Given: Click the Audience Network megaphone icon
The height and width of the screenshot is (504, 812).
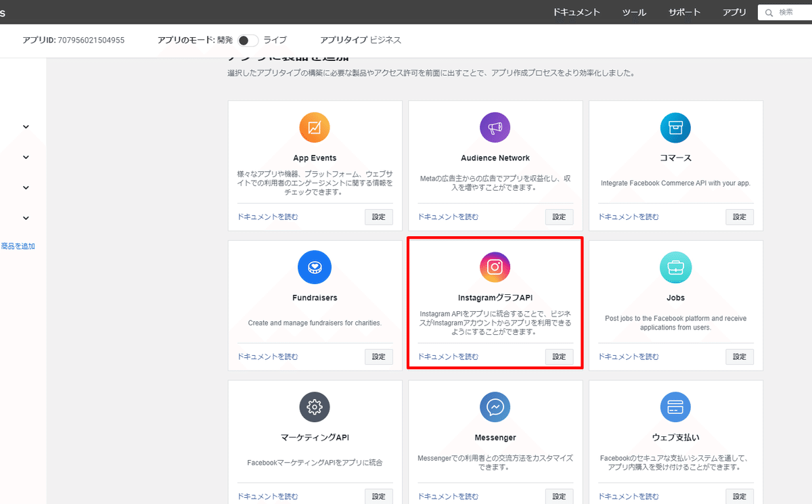Looking at the screenshot, I should click(x=495, y=127).
